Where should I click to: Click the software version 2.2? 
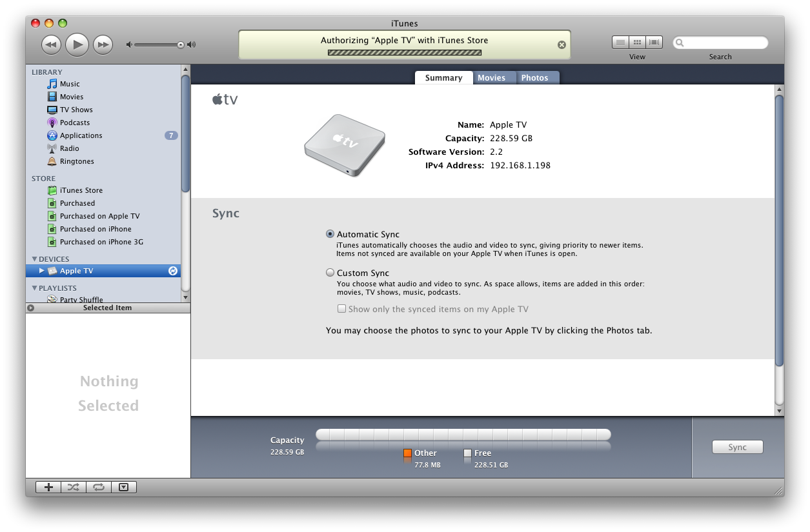pos(496,152)
